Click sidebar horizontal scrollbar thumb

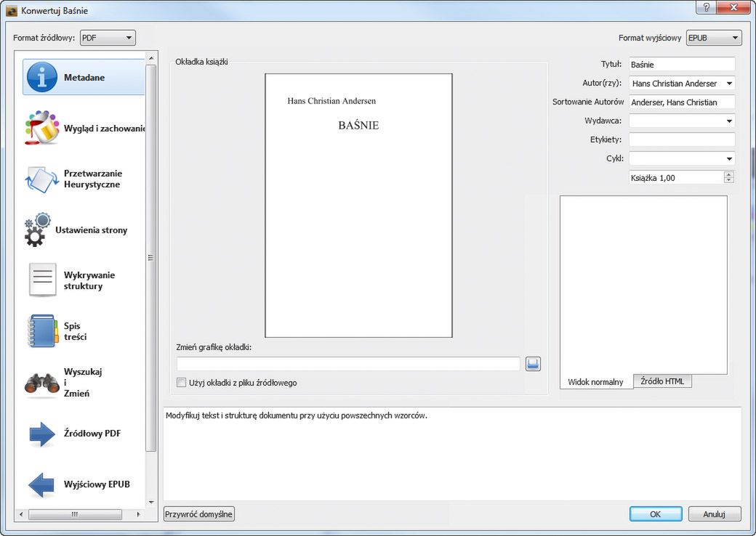point(75,514)
